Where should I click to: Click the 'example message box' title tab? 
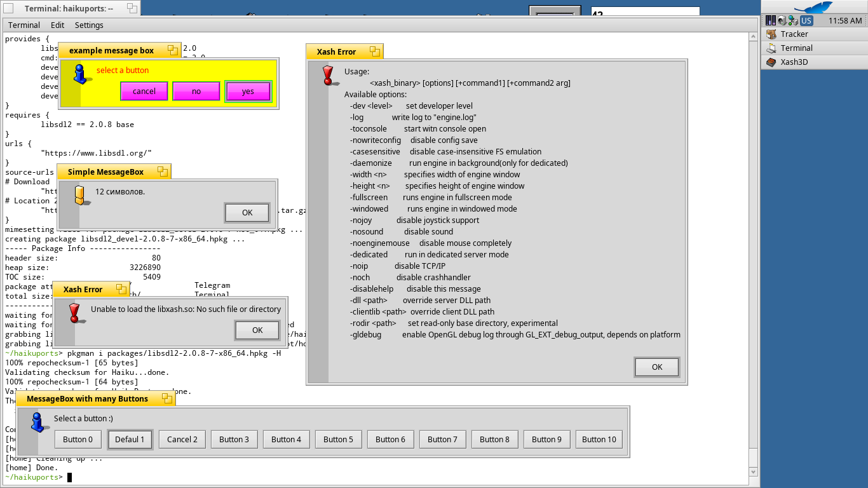[119, 50]
